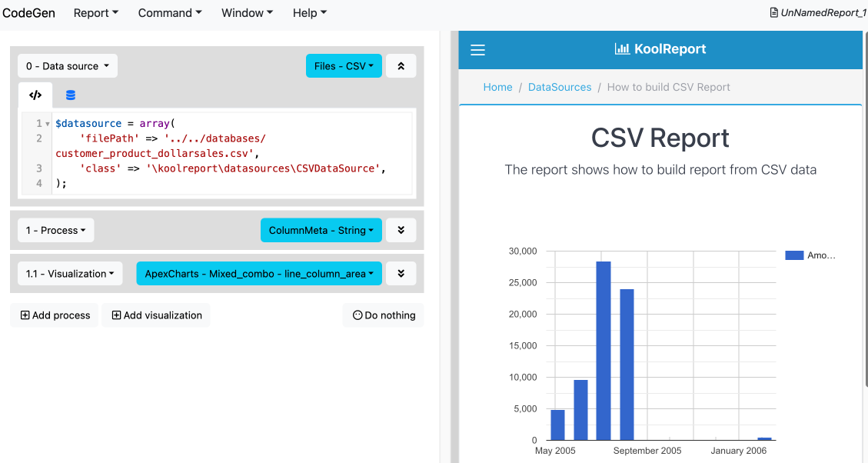Open the Report menu

tap(96, 13)
